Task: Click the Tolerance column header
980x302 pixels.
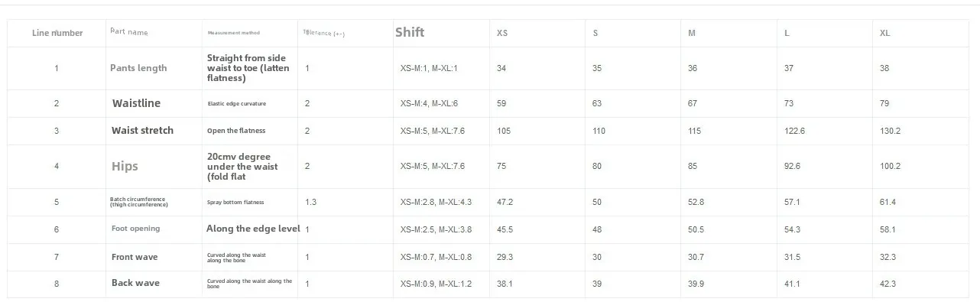Action: [x=324, y=33]
